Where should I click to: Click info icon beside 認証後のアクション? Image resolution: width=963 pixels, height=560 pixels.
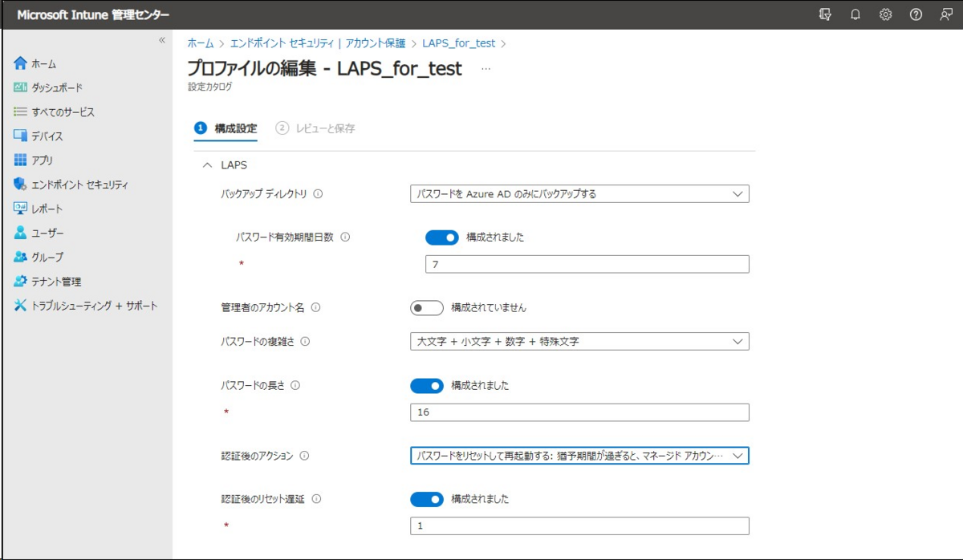click(x=304, y=456)
